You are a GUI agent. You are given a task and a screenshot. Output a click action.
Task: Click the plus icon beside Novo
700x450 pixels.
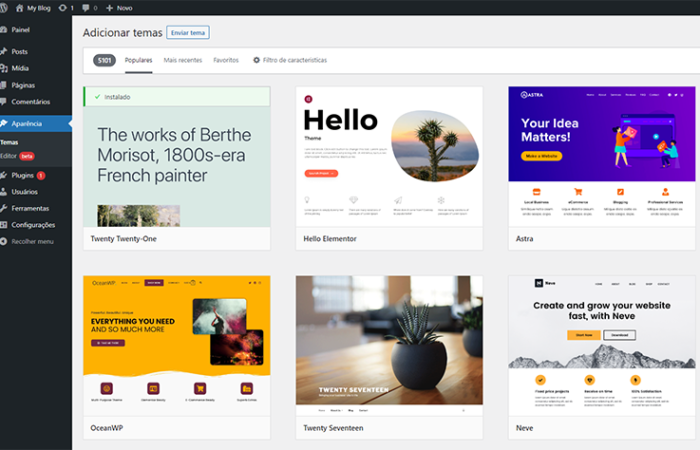pyautogui.click(x=109, y=8)
